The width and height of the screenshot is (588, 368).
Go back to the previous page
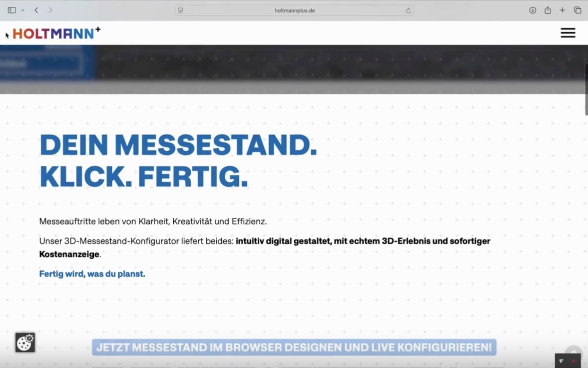point(36,10)
